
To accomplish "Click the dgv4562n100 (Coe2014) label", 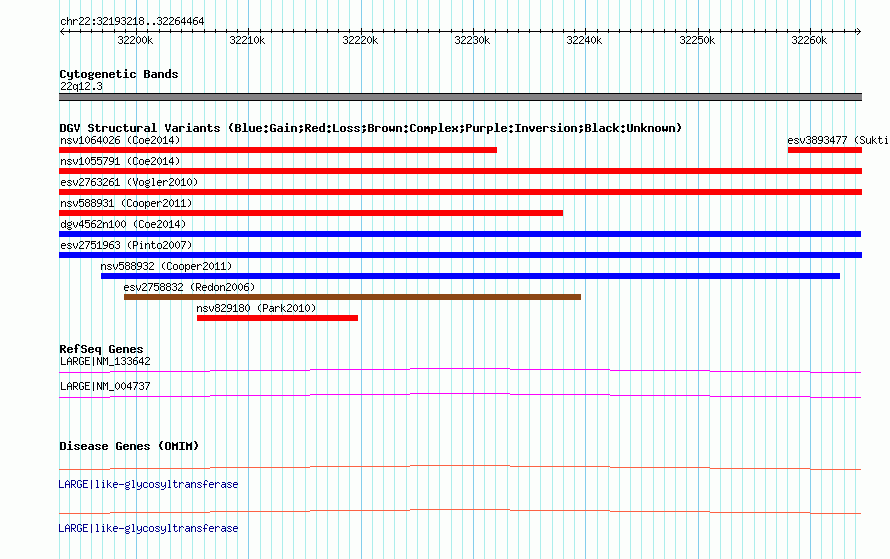I will (123, 224).
